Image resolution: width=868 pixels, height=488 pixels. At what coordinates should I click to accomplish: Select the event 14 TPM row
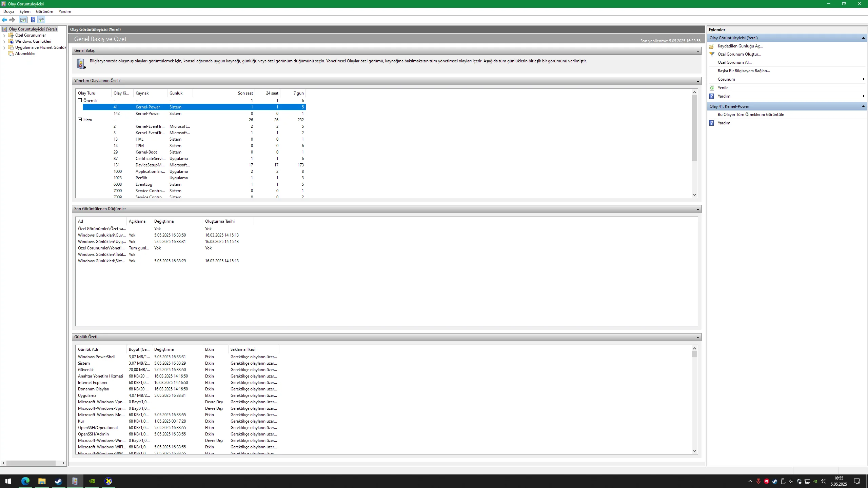coord(194,146)
